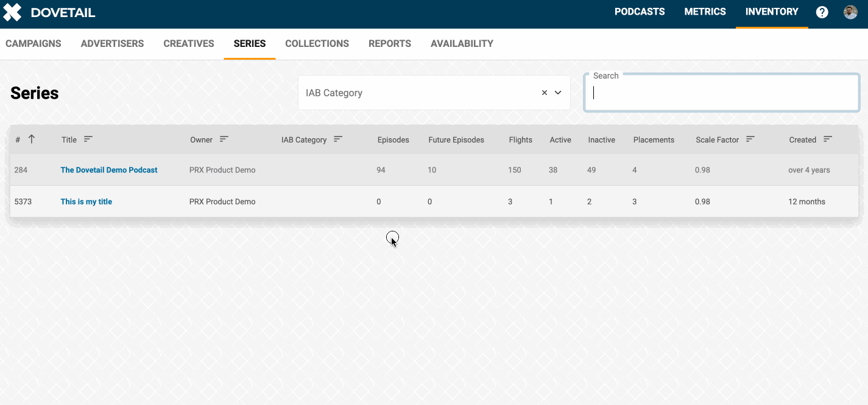Click PRX Product Demo in row 284
Viewport: 868px width, 405px height.
pos(222,170)
